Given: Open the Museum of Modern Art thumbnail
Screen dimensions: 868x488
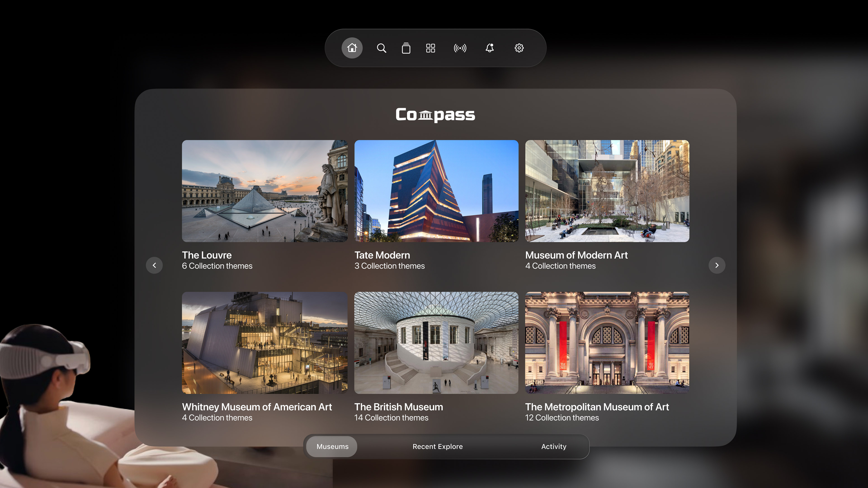Looking at the screenshot, I should click(x=607, y=191).
